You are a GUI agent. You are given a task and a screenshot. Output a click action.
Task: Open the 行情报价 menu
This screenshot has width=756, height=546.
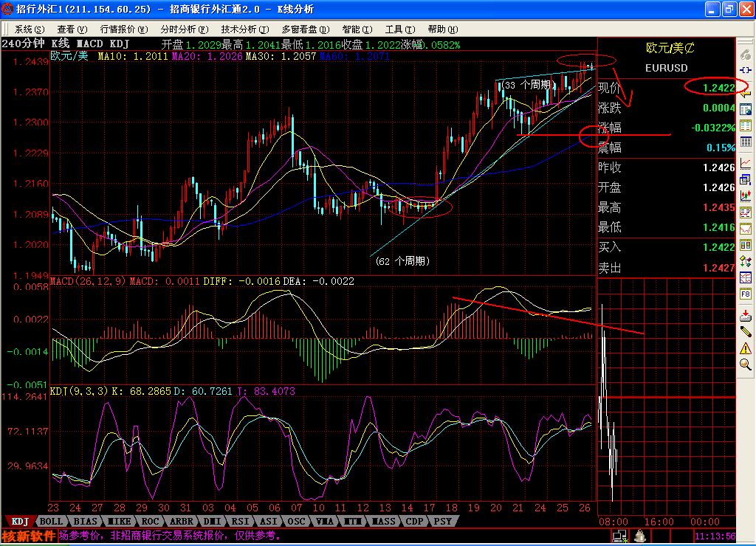pos(117,29)
